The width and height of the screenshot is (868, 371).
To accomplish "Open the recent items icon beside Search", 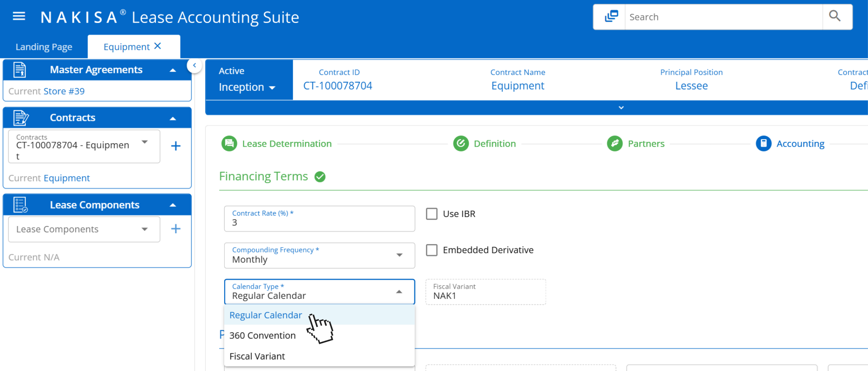I will (x=611, y=17).
